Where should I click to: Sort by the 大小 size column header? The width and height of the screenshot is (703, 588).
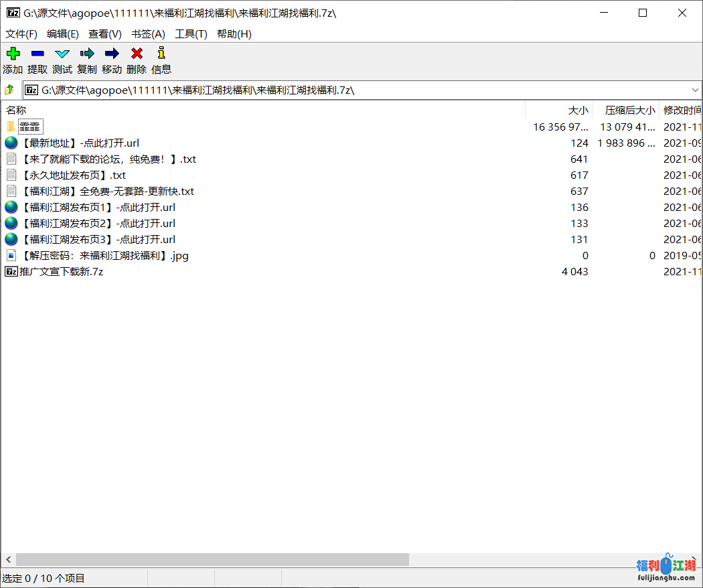tap(578, 111)
